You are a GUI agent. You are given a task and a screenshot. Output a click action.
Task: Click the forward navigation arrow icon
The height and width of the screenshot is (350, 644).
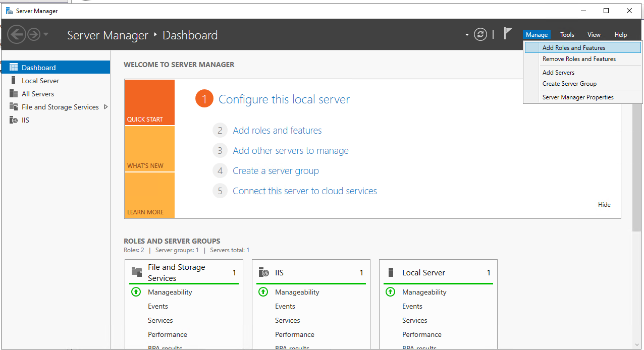33,34
